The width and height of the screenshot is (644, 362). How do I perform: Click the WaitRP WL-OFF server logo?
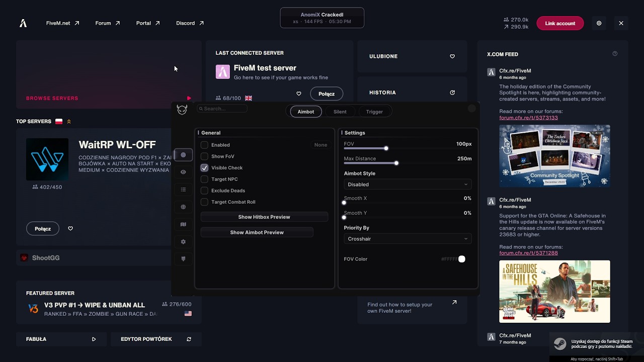pyautogui.click(x=47, y=159)
